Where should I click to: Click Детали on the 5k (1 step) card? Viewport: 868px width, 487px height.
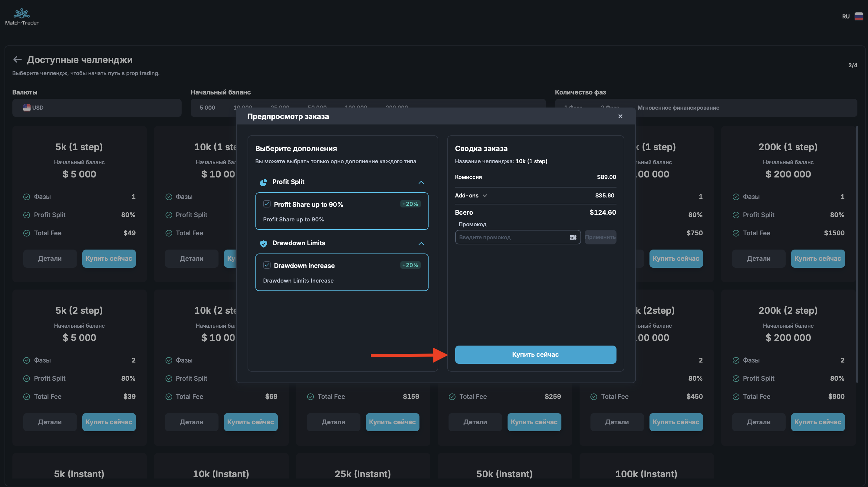pyautogui.click(x=50, y=259)
